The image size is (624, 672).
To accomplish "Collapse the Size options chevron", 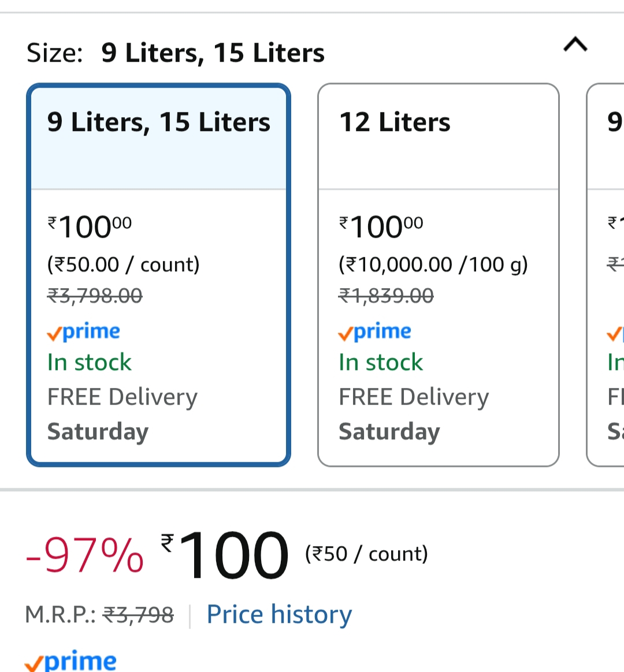I will 575,44.
